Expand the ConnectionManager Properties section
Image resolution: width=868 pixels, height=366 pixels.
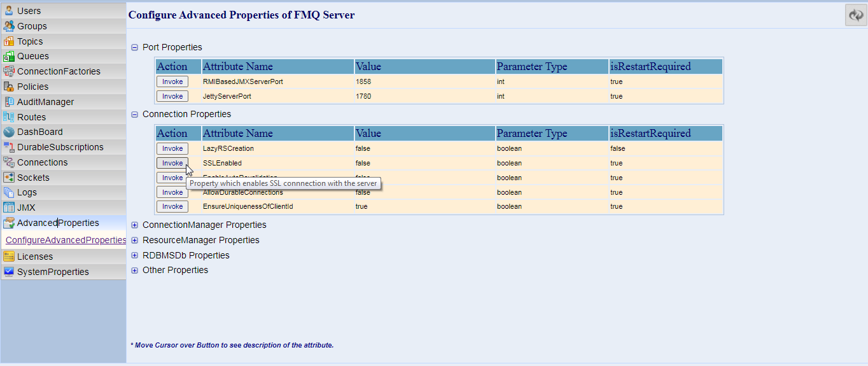[x=134, y=225]
